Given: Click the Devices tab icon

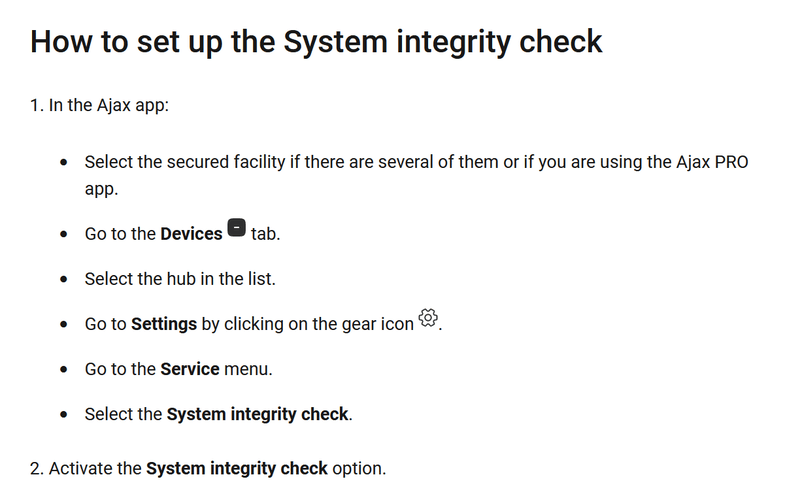Looking at the screenshot, I should coord(236,228).
